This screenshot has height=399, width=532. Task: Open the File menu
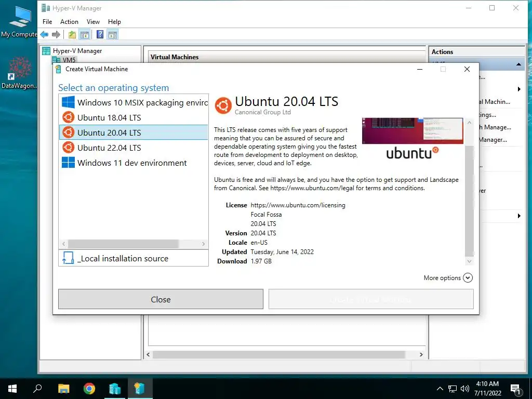click(x=47, y=22)
